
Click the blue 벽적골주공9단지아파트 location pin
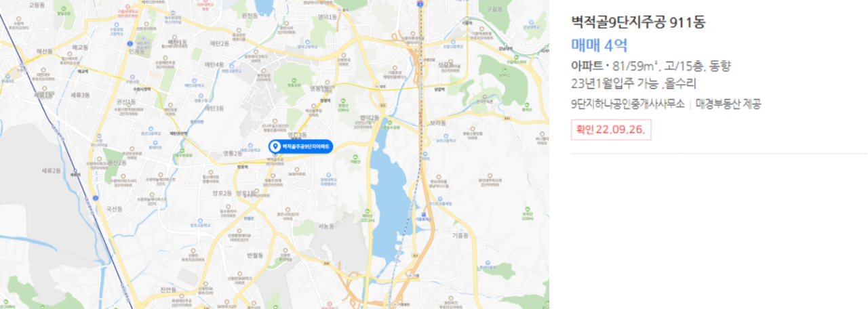(300, 146)
